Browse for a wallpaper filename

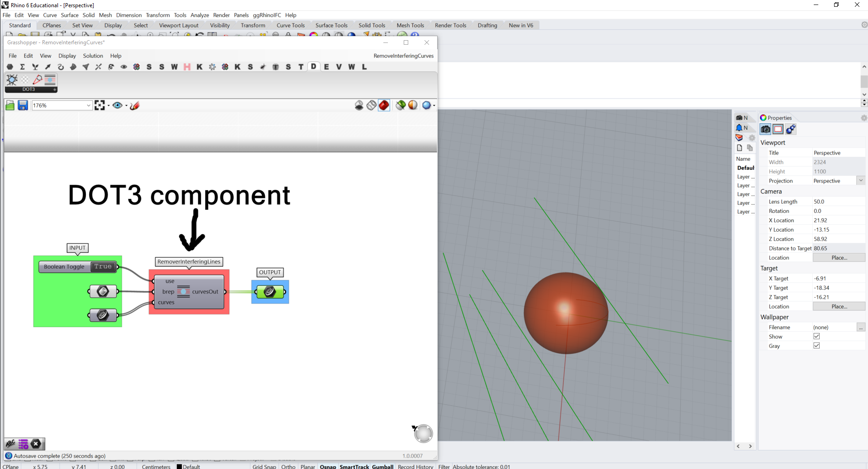tap(861, 327)
